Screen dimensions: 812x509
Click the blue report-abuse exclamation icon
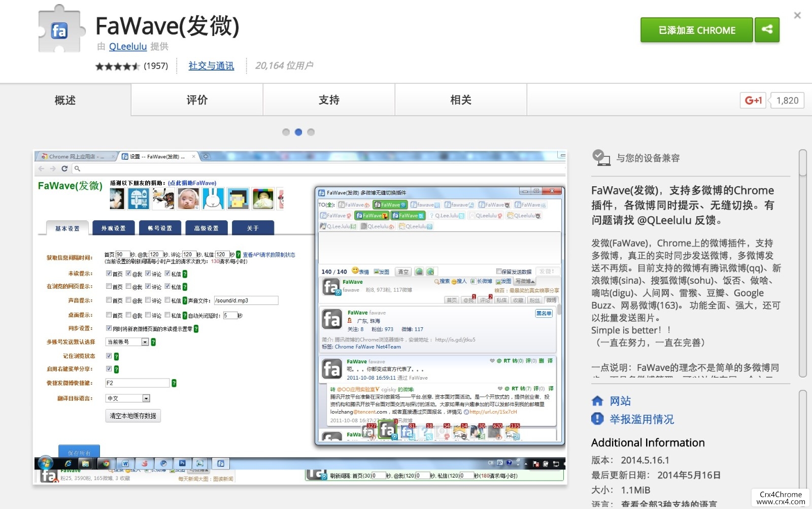(x=597, y=419)
